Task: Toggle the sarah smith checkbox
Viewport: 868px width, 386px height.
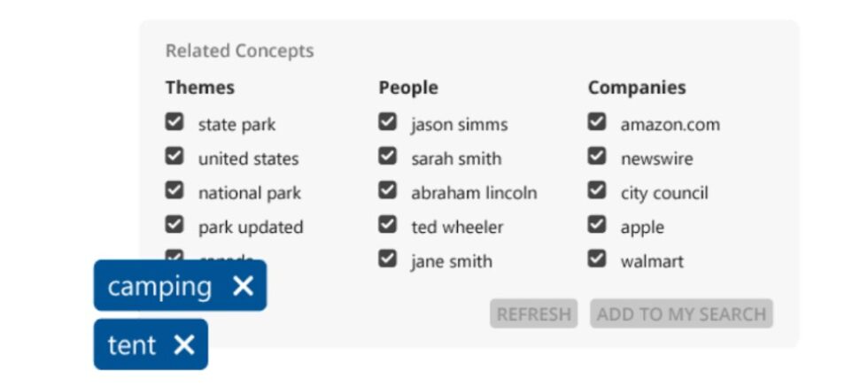Action: (388, 157)
